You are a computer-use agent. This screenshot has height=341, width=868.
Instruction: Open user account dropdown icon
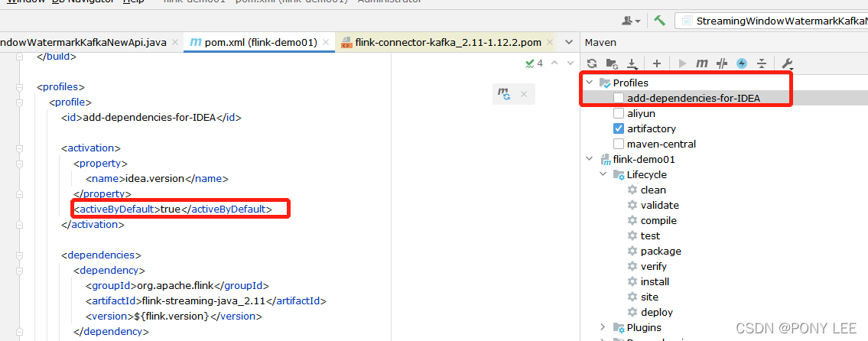(x=631, y=21)
